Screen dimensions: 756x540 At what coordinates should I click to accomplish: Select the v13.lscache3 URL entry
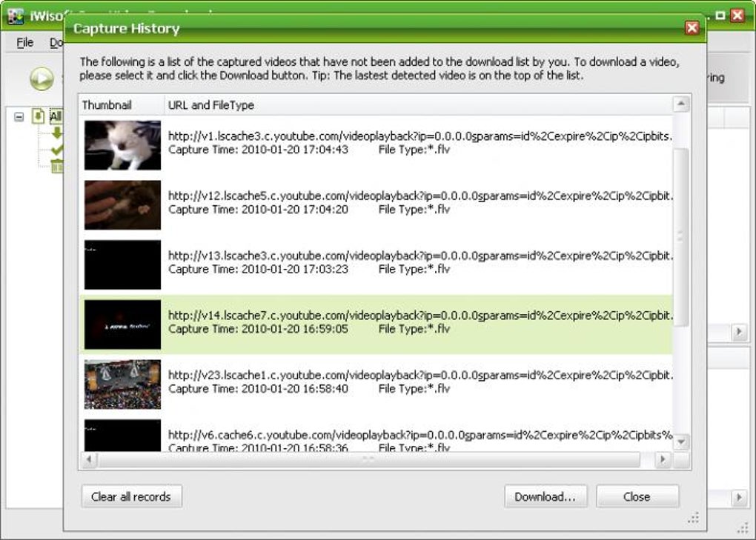coord(420,256)
